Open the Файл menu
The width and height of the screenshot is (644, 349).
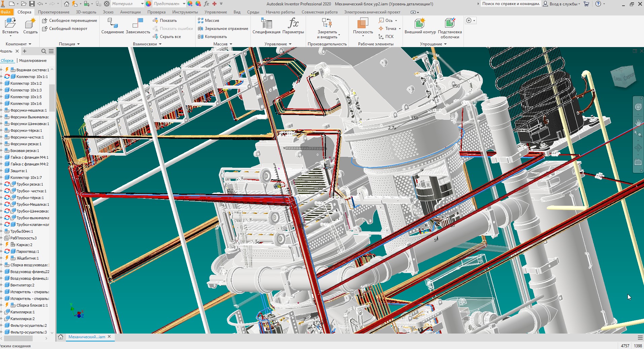(5, 12)
